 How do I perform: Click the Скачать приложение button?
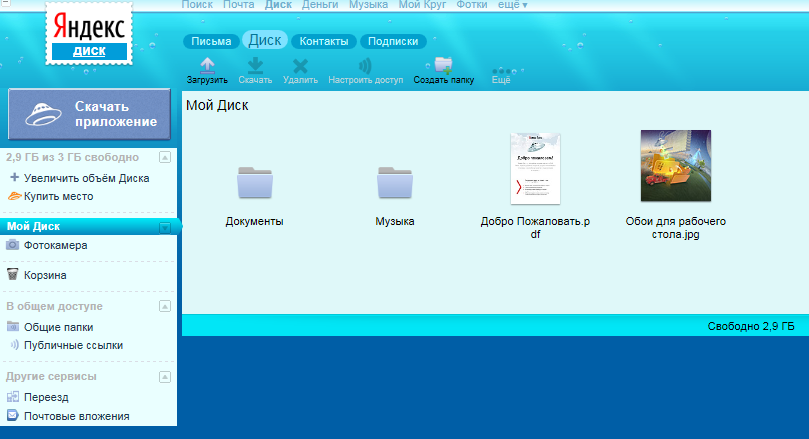[x=89, y=114]
